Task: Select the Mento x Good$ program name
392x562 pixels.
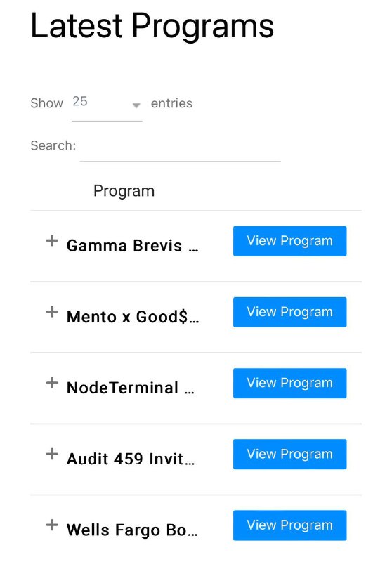Action: 133,317
